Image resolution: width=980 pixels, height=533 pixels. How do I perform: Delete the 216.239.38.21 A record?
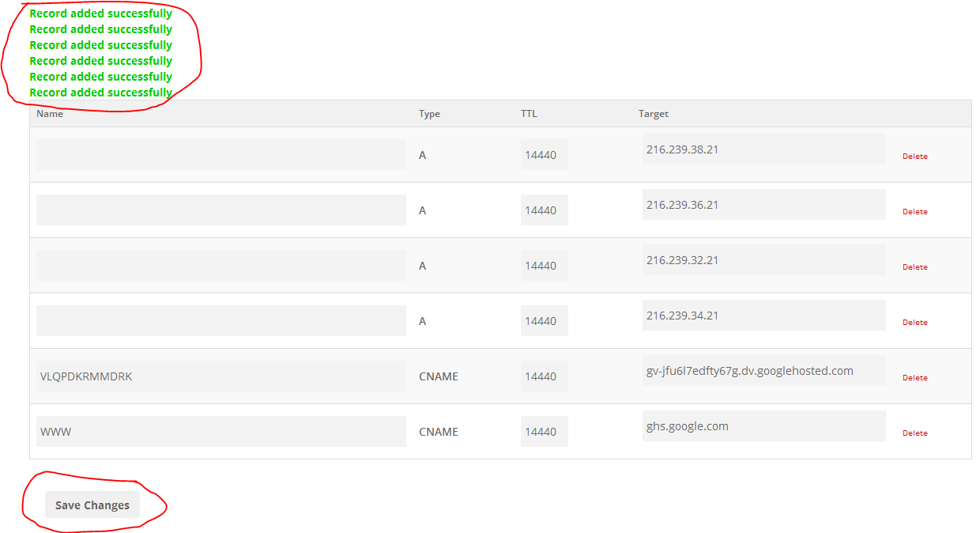pos(914,157)
